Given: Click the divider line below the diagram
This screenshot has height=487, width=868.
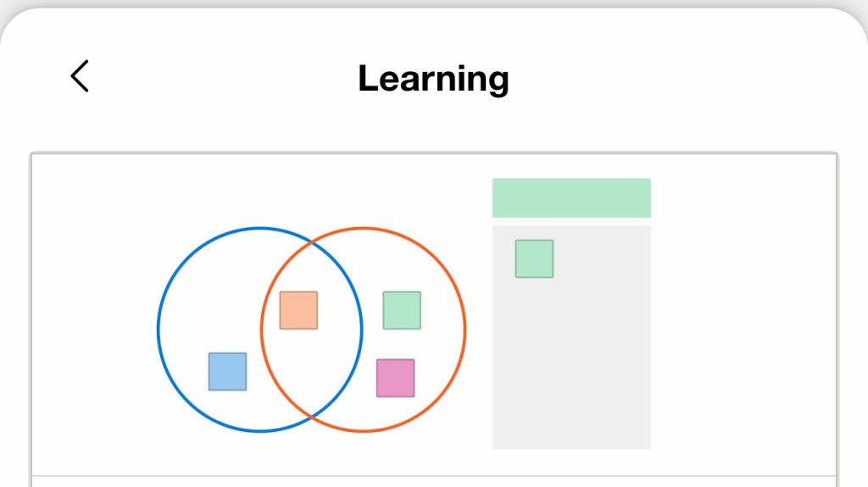Looking at the screenshot, I should pos(434,475).
